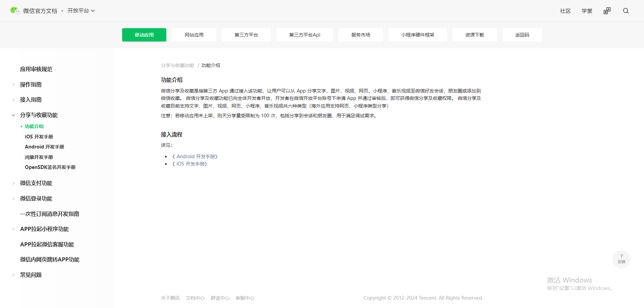Open Android 开发手册 in the sidebar
644x308 pixels.
click(45, 147)
